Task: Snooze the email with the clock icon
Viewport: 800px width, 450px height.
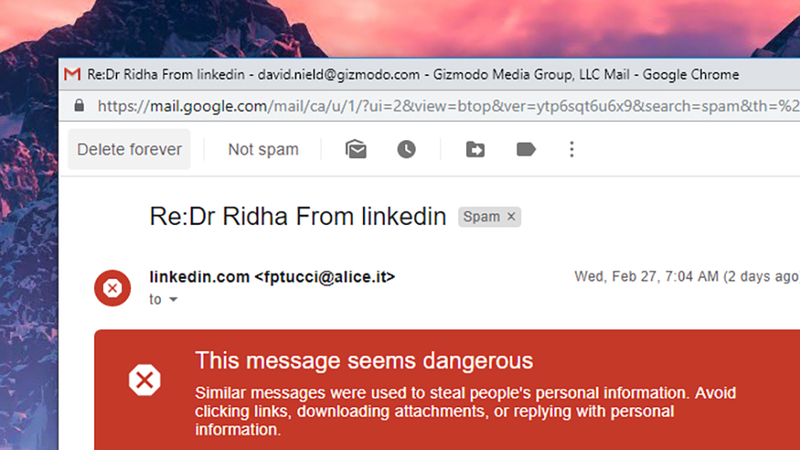Action: [x=406, y=149]
